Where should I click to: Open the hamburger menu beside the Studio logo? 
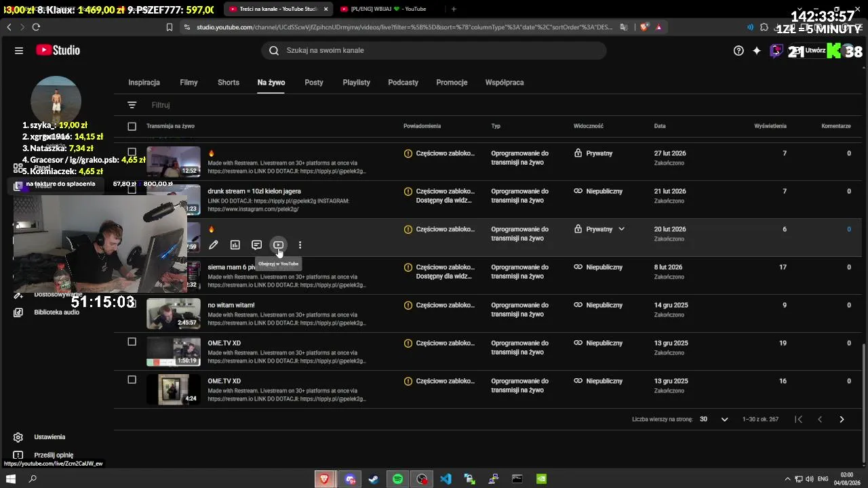pyautogui.click(x=19, y=50)
